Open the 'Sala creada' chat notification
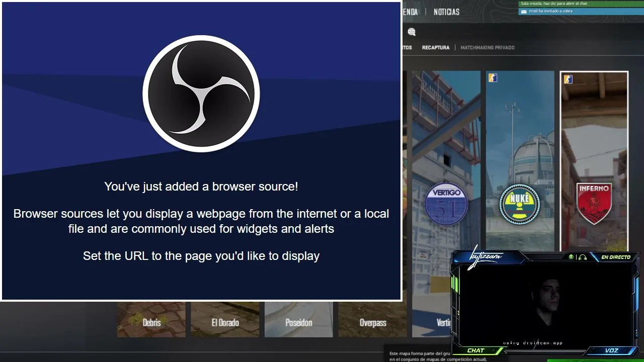The width and height of the screenshot is (644, 362). [581, 4]
